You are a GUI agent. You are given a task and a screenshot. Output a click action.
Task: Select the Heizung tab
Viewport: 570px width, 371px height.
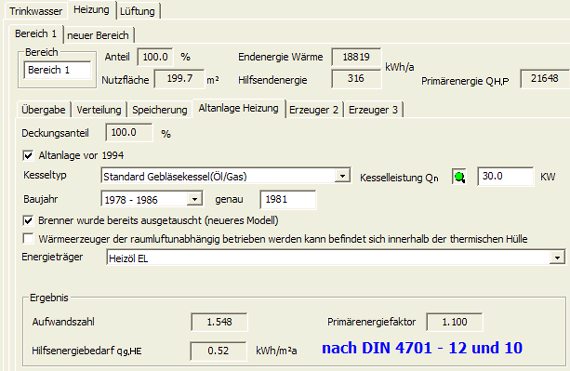pos(91,10)
